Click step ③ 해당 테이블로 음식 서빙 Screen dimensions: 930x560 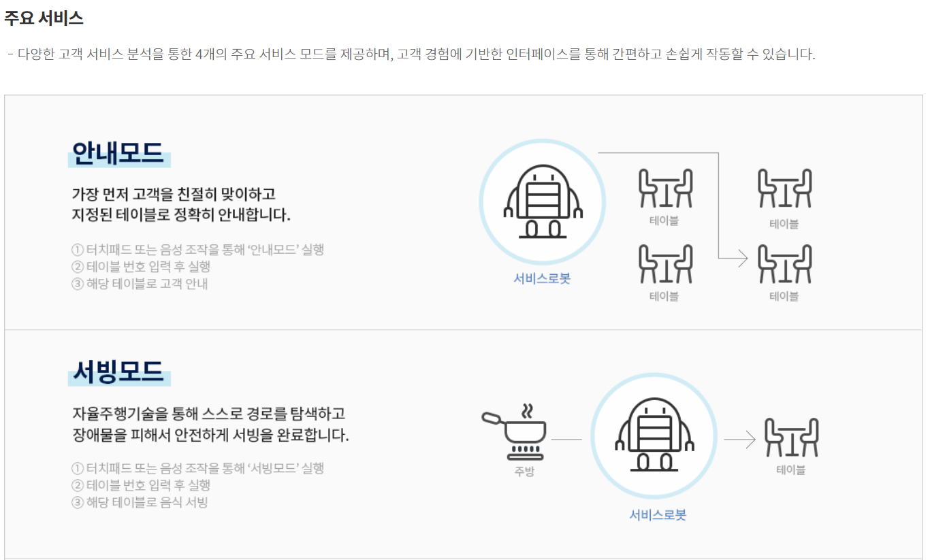140,502
